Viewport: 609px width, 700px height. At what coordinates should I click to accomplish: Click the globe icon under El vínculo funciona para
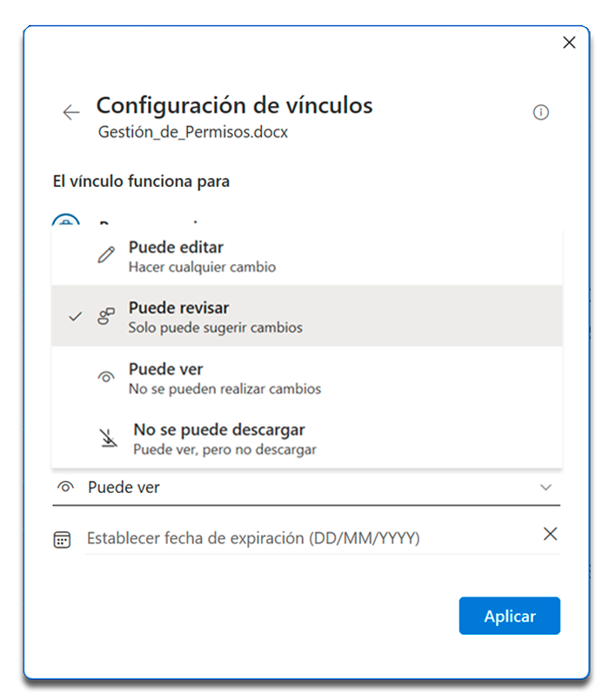tap(67, 223)
